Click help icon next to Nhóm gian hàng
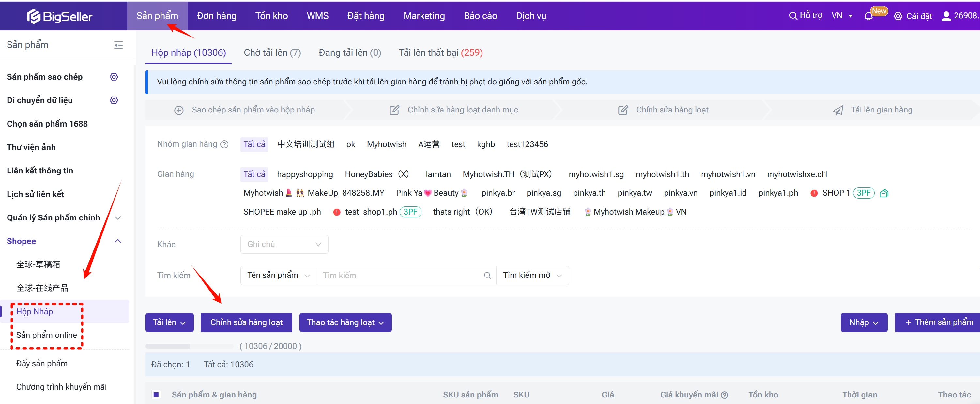980x404 pixels. point(224,144)
